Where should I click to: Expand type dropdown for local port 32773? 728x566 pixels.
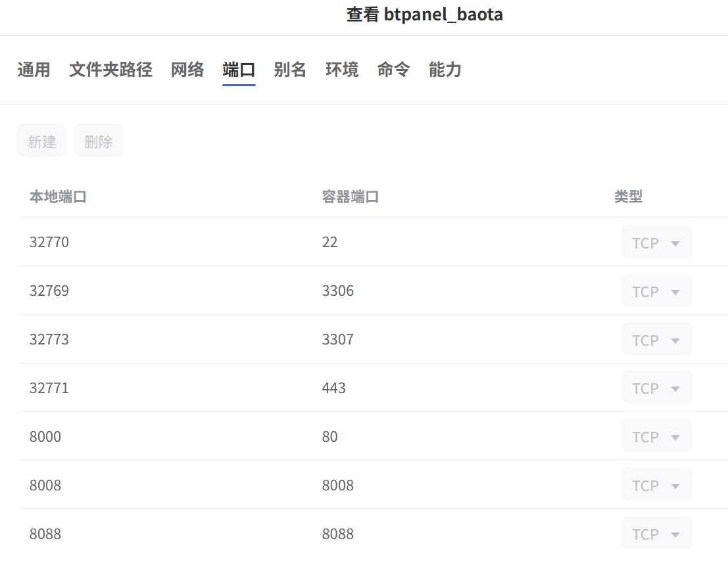tap(656, 340)
